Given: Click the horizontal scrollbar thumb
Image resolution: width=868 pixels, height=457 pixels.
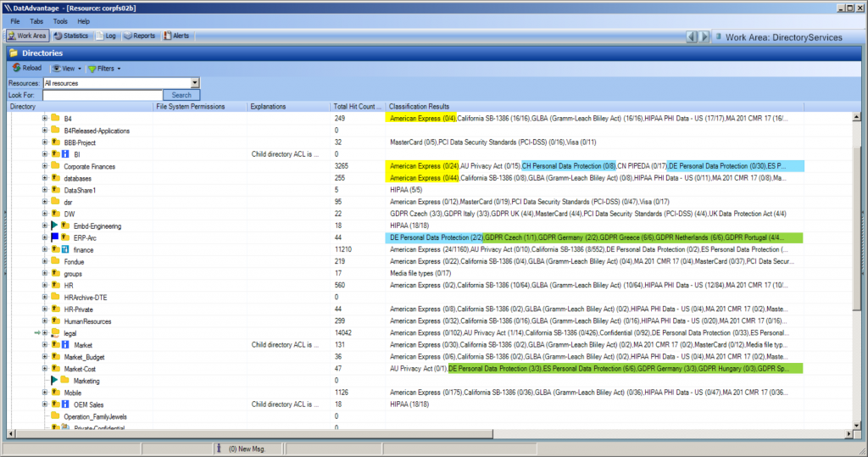Looking at the screenshot, I should pyautogui.click(x=254, y=434).
